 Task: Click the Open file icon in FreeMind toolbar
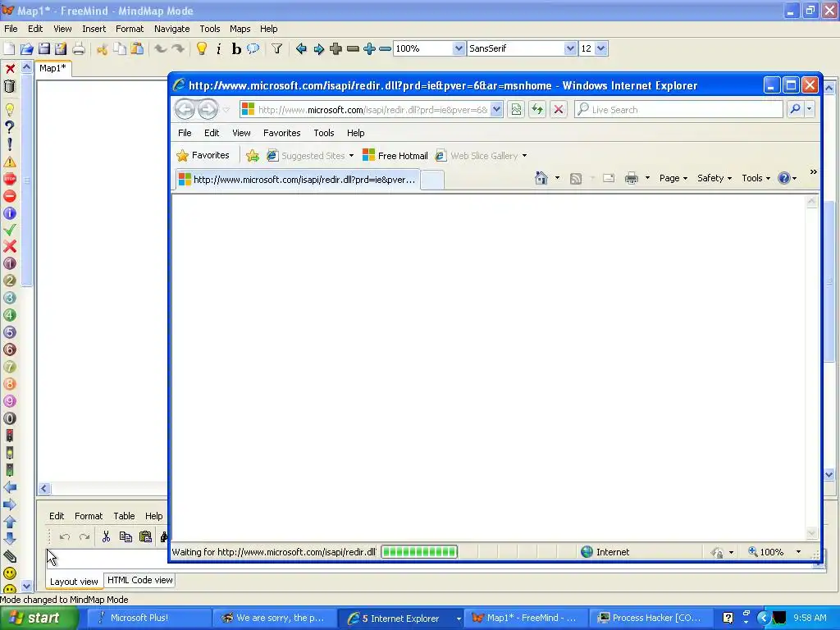(27, 48)
